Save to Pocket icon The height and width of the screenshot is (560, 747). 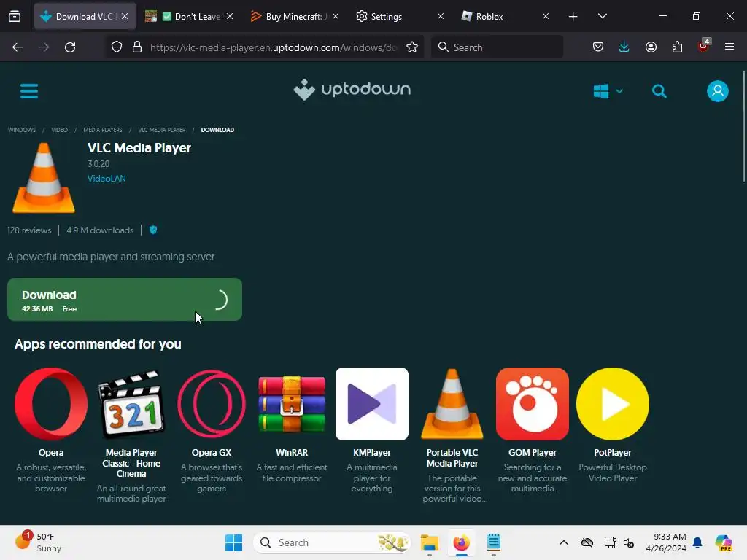(598, 47)
